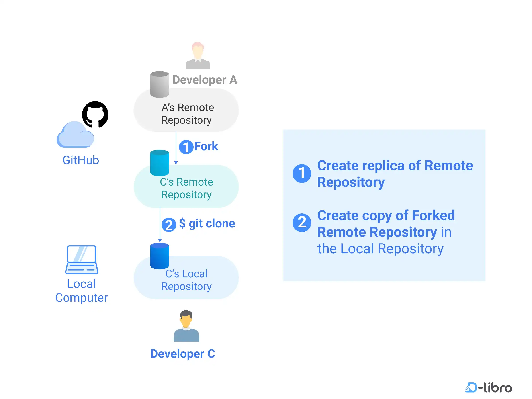532x399 pixels.
Task: Click Developer C's avatar icon
Action: coord(186,326)
